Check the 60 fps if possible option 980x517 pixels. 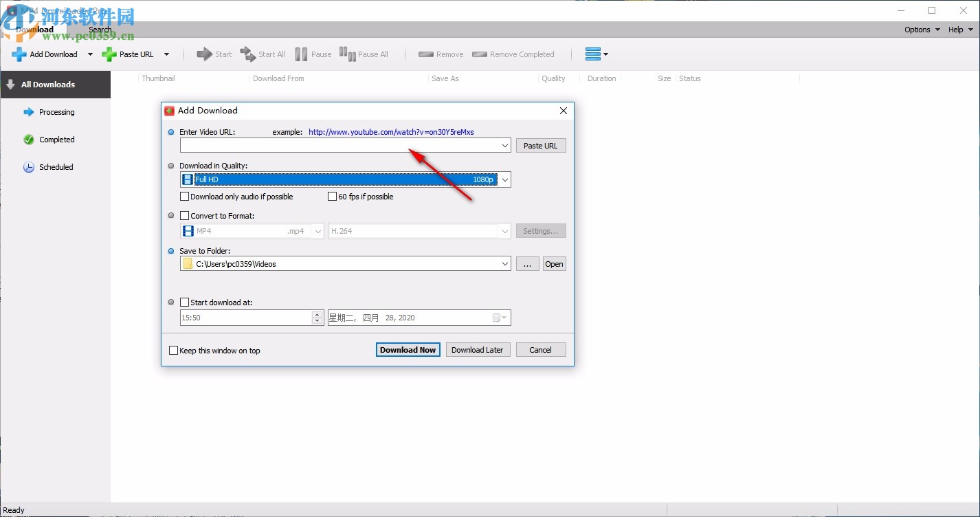click(332, 196)
